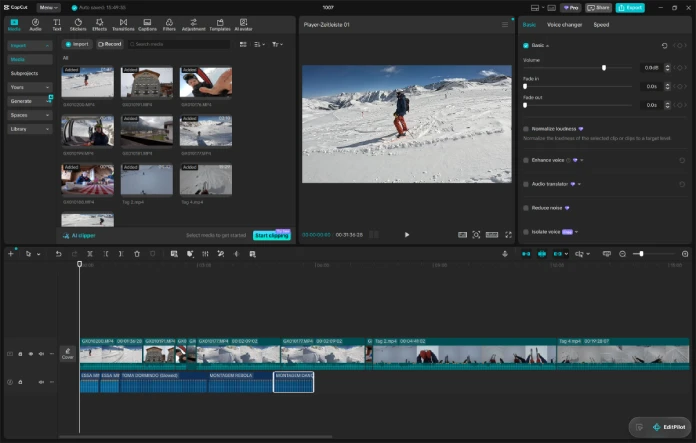
Task: Click the Volume slider handle
Action: pyautogui.click(x=604, y=68)
